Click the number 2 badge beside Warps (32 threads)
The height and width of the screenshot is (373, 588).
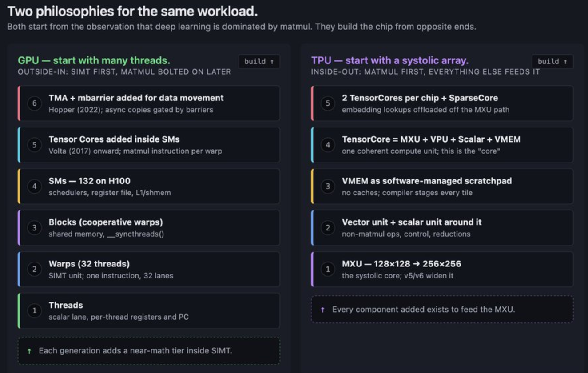[35, 269]
